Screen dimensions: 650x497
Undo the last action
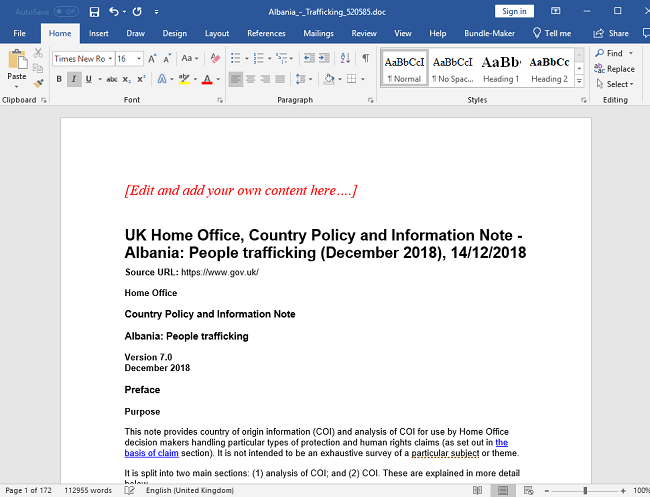(x=114, y=12)
